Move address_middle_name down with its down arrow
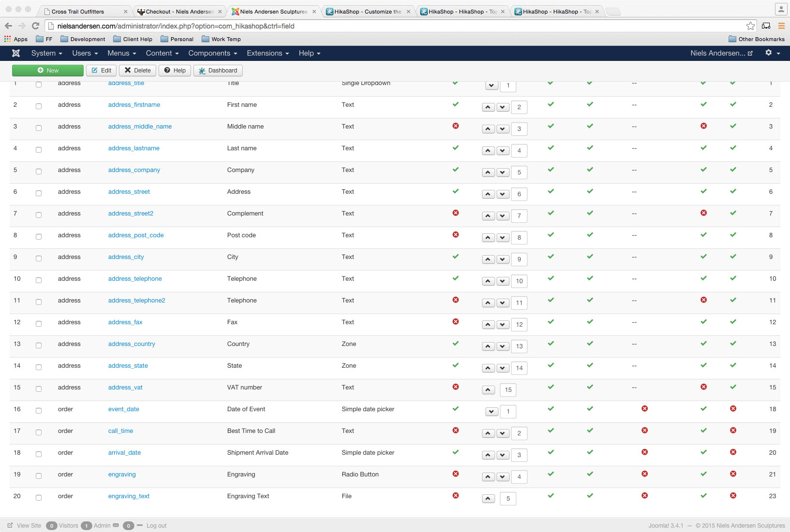 [503, 129]
